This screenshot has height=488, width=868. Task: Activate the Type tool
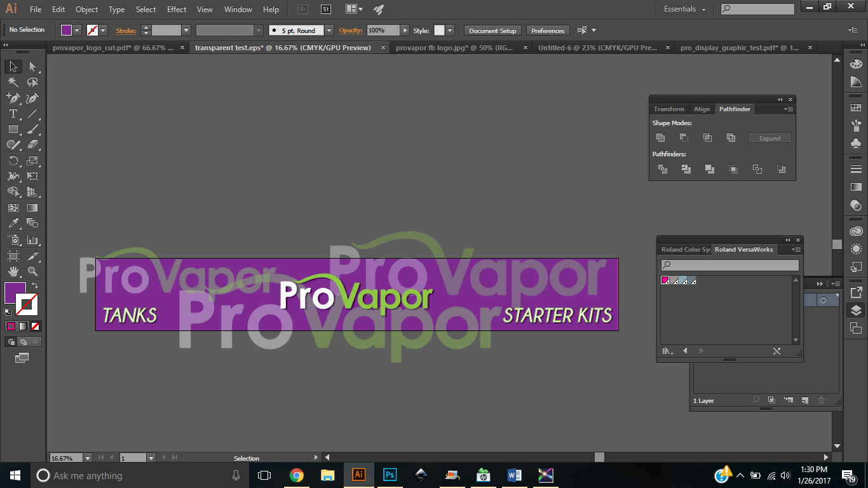[x=13, y=114]
